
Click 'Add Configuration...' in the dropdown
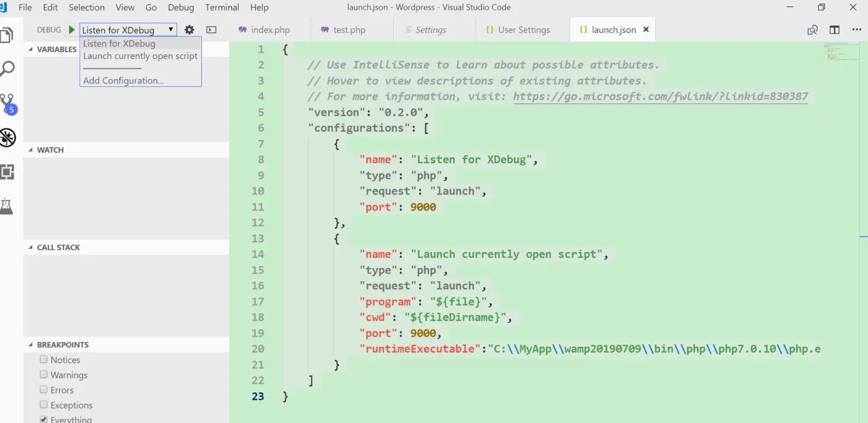123,80
